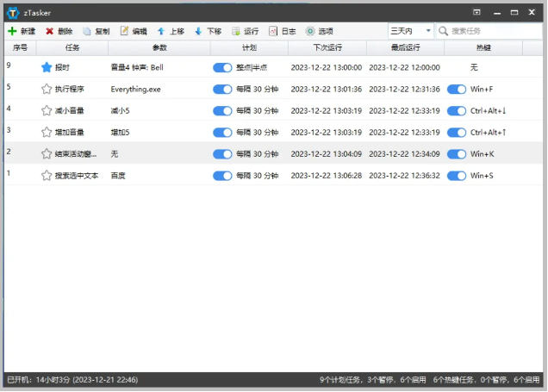Copy the task using 复制
This screenshot has width=548, height=392.
97,31
